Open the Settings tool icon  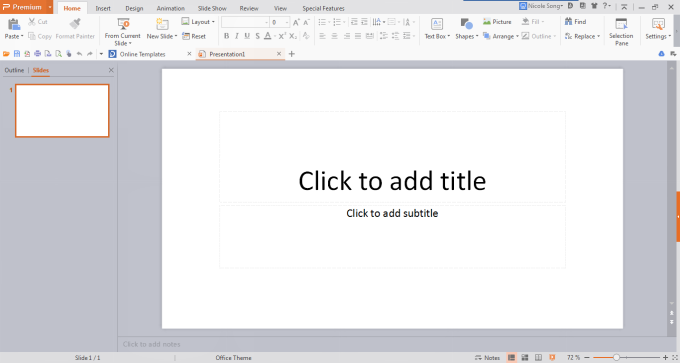pyautogui.click(x=658, y=24)
